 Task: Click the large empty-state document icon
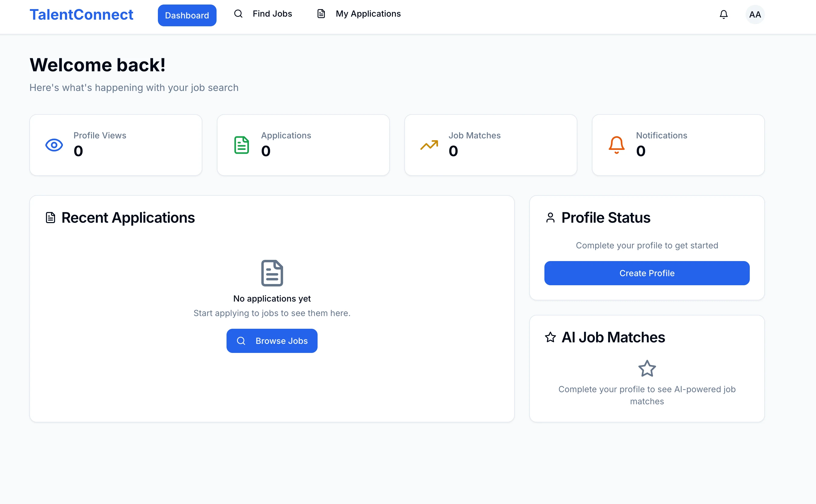click(272, 273)
